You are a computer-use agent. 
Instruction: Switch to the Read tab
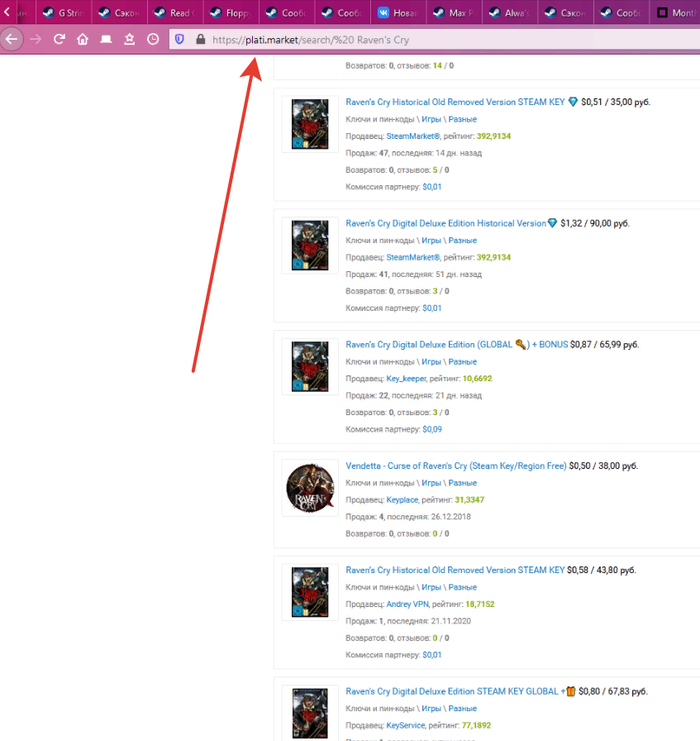pyautogui.click(x=175, y=12)
